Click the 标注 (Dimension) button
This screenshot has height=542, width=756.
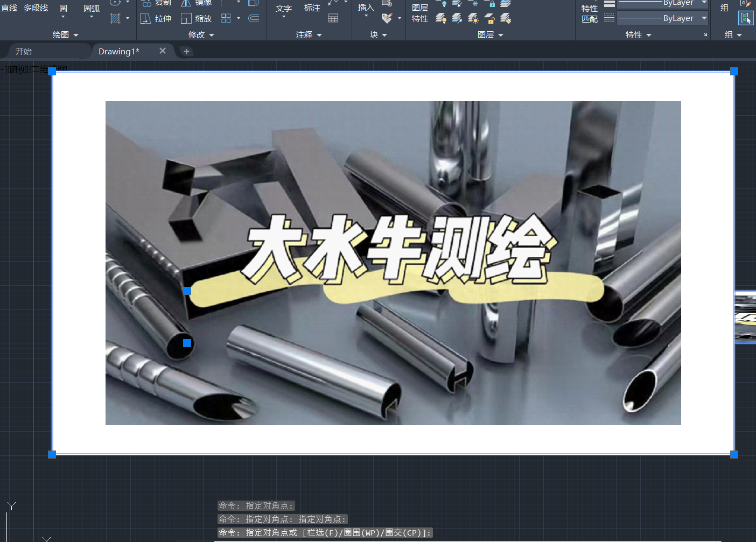click(313, 8)
